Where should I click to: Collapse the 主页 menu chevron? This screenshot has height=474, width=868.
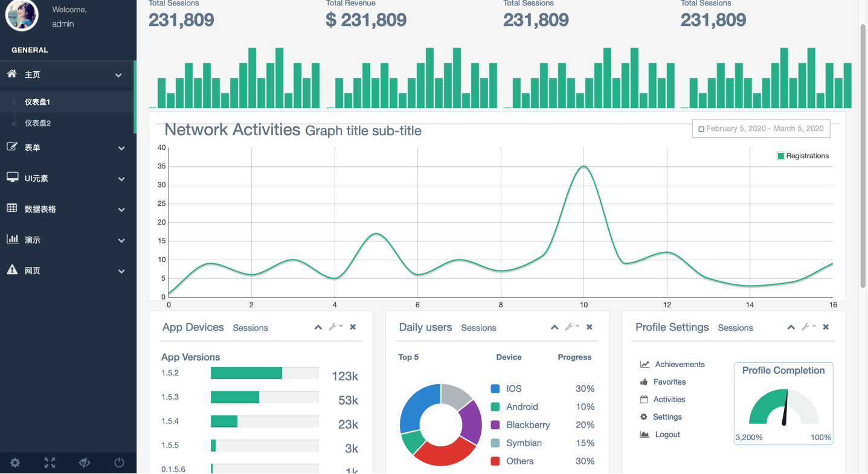[x=119, y=75]
